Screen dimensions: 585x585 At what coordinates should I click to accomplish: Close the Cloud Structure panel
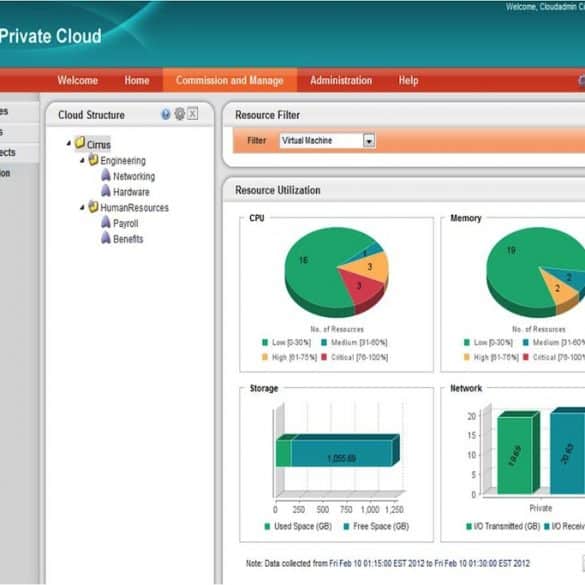193,113
